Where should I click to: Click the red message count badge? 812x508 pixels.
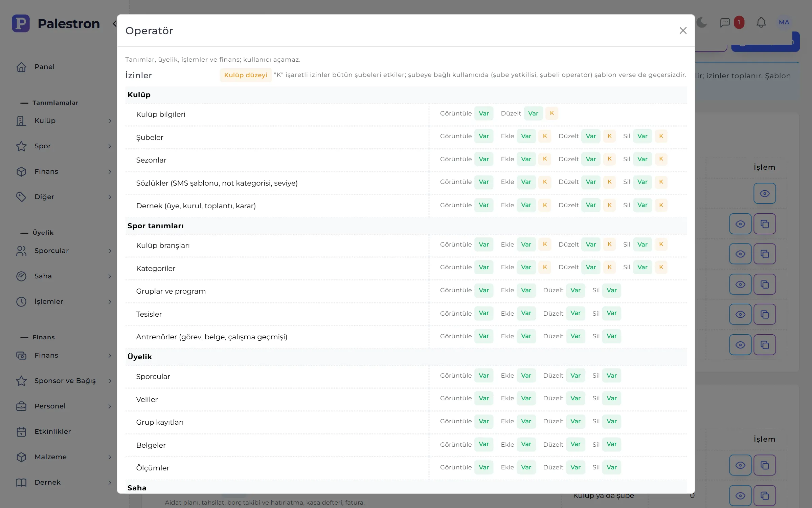[739, 23]
